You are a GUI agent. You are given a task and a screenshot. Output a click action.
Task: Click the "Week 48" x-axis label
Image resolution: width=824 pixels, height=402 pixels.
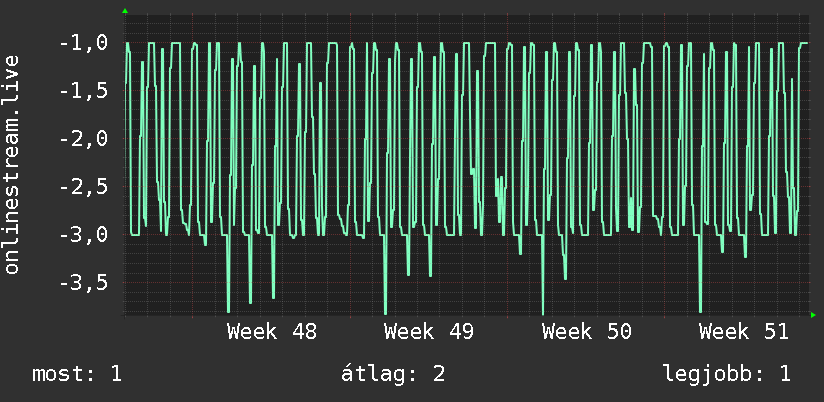pos(272,332)
